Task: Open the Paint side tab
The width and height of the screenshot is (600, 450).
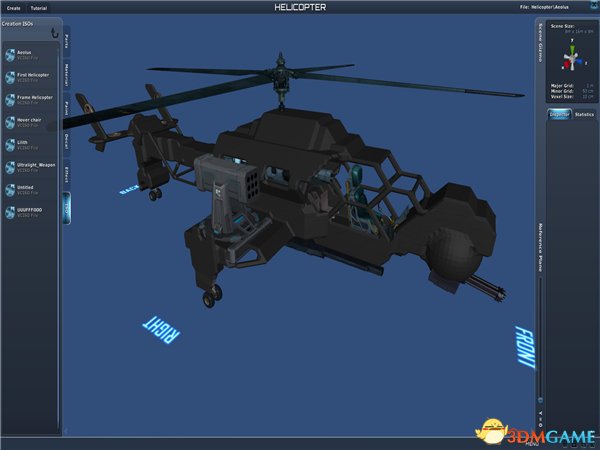Action: (x=66, y=106)
